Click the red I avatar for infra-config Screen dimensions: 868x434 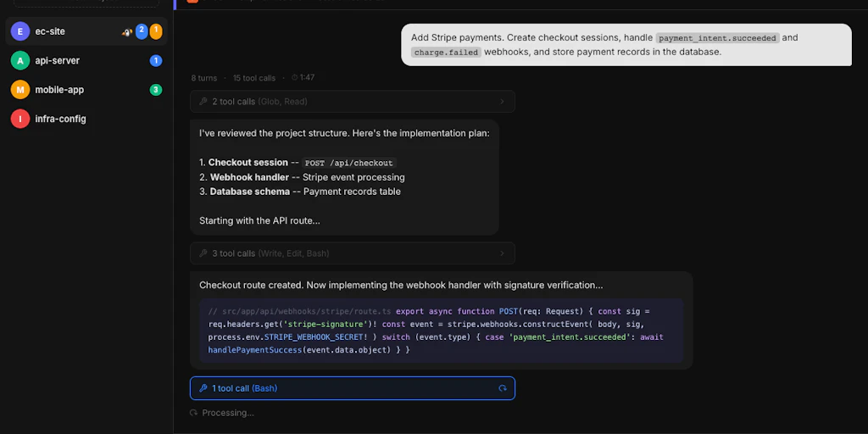coord(20,119)
